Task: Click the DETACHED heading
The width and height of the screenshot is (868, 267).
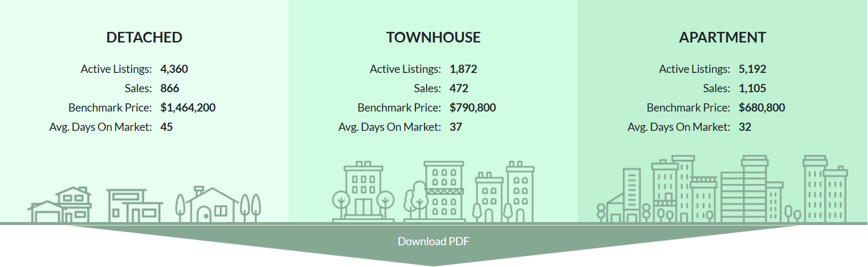Action: [x=144, y=38]
